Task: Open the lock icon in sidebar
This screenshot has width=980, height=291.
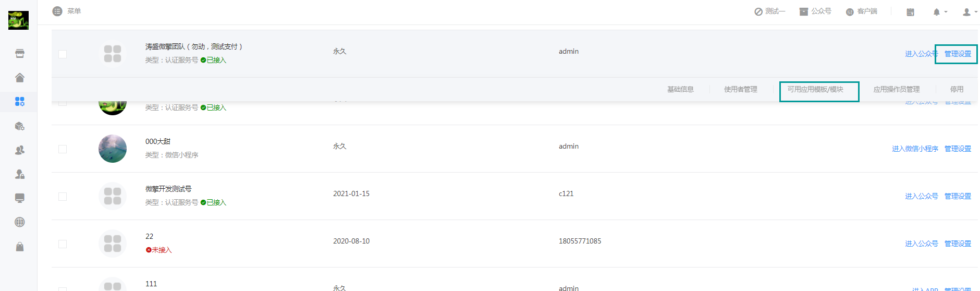Action: 20,246
